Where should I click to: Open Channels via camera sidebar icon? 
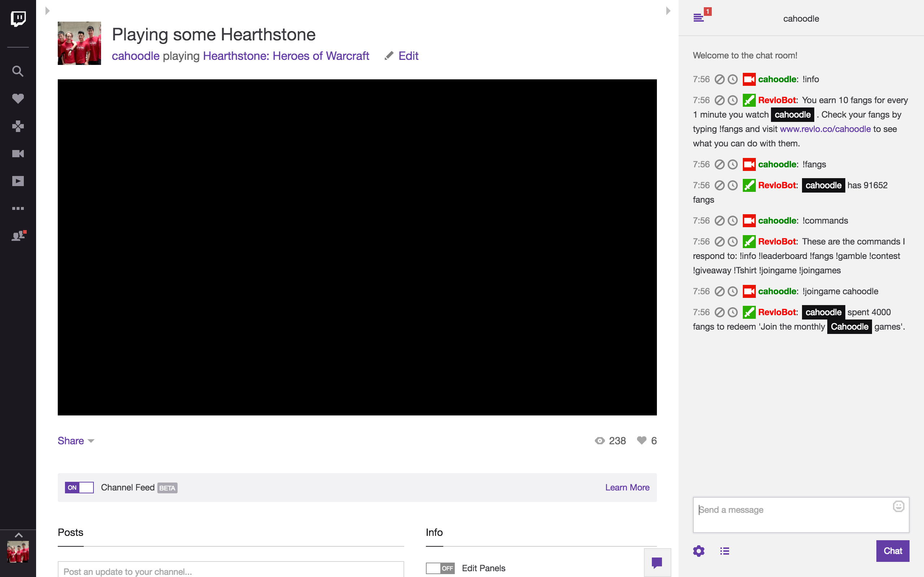click(x=18, y=153)
